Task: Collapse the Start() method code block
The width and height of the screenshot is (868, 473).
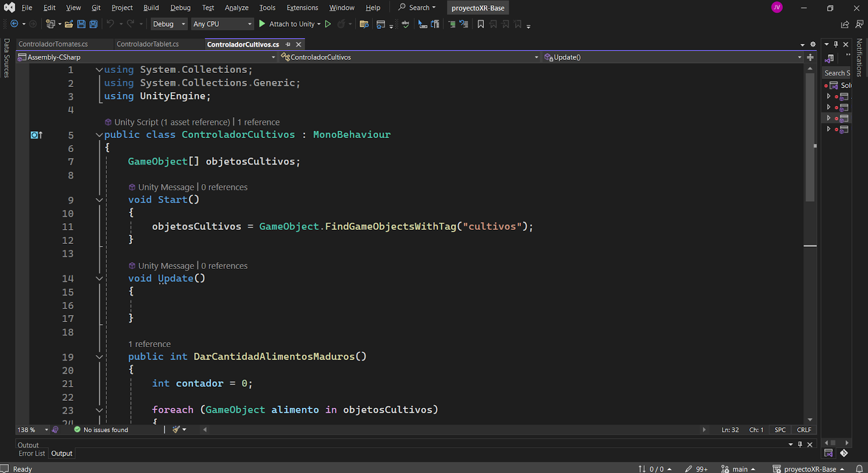Action: tap(99, 200)
